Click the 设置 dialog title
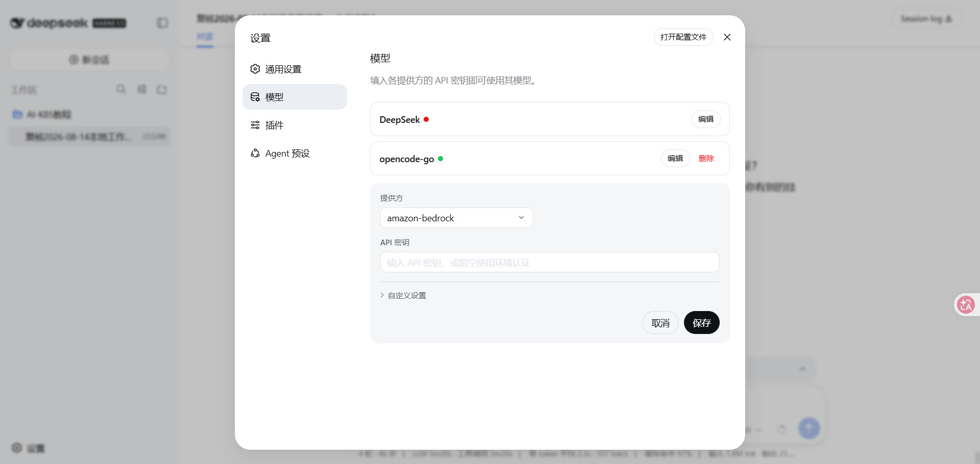The height and width of the screenshot is (464, 980). tap(260, 38)
